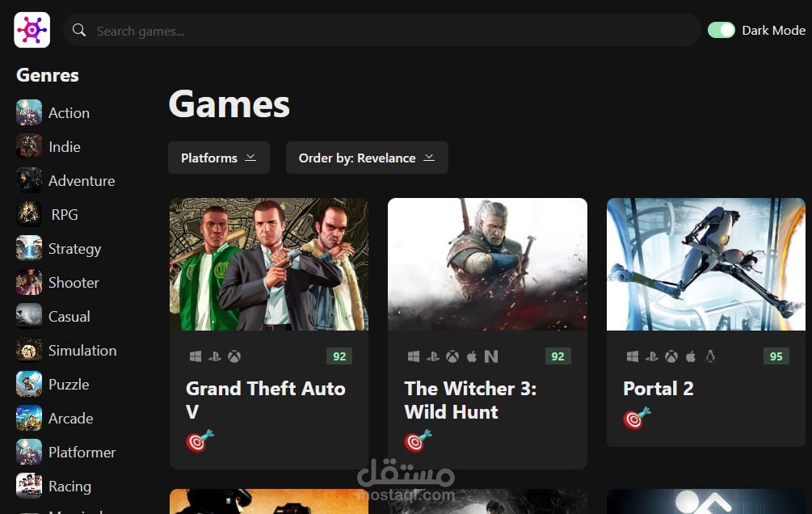Click the Shooter genre thumbnail icon
812x514 pixels.
pos(29,282)
